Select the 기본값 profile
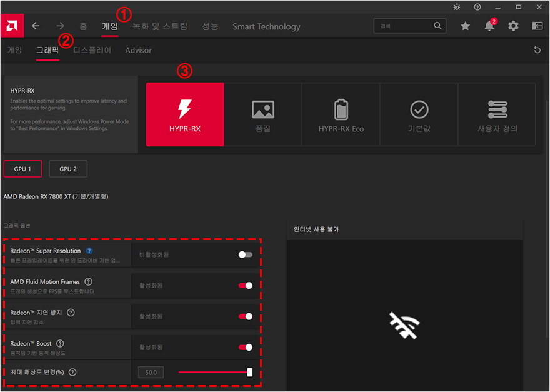The width and height of the screenshot is (550, 392). [x=419, y=114]
